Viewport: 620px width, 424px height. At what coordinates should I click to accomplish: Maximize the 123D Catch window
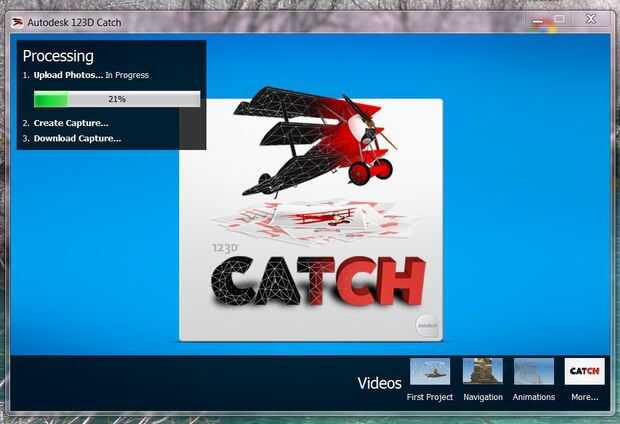[x=560, y=19]
